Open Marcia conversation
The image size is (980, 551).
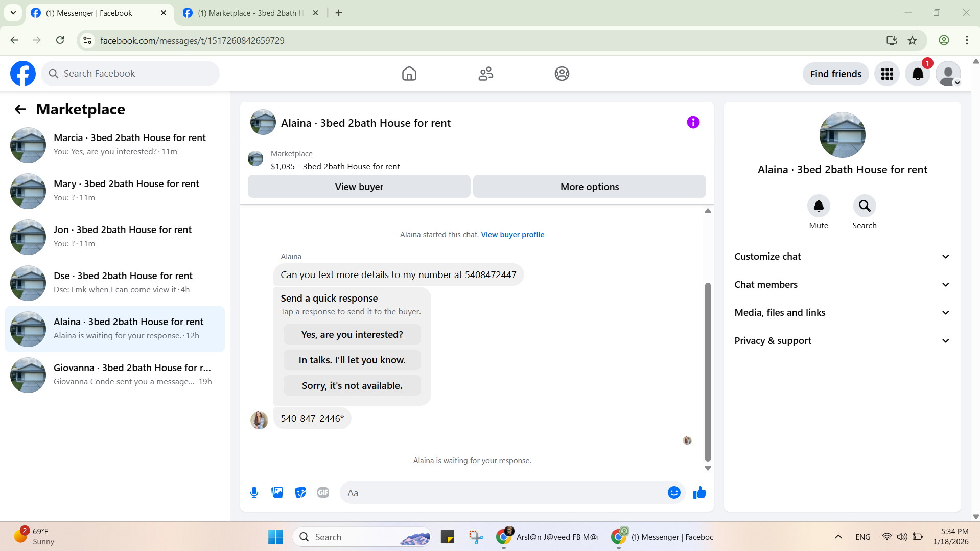tap(115, 145)
